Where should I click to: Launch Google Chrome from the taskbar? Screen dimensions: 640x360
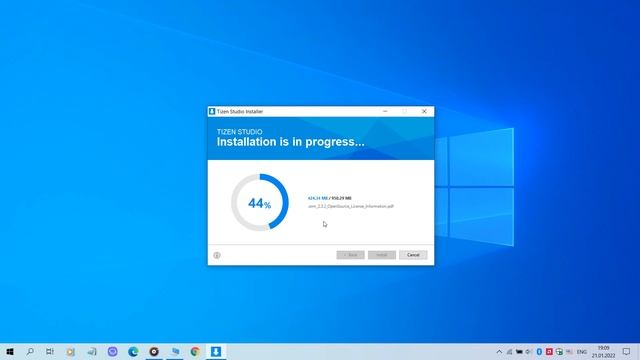pos(195,351)
